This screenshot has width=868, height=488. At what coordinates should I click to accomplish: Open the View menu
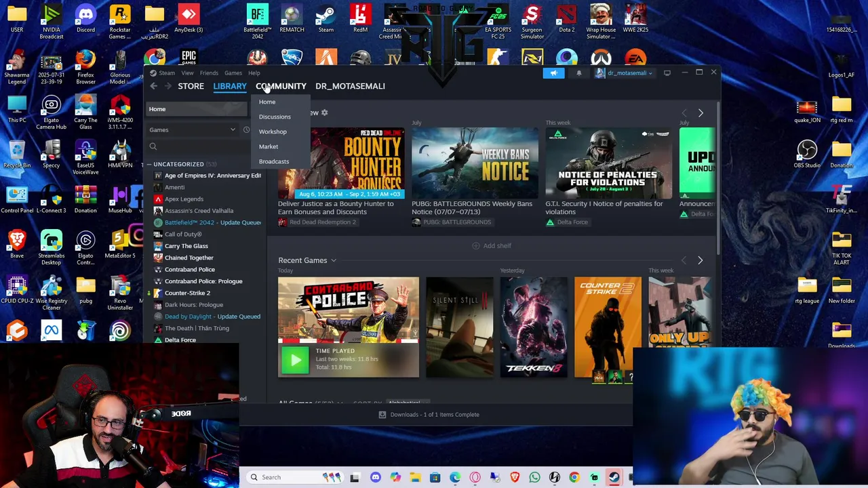tap(187, 73)
